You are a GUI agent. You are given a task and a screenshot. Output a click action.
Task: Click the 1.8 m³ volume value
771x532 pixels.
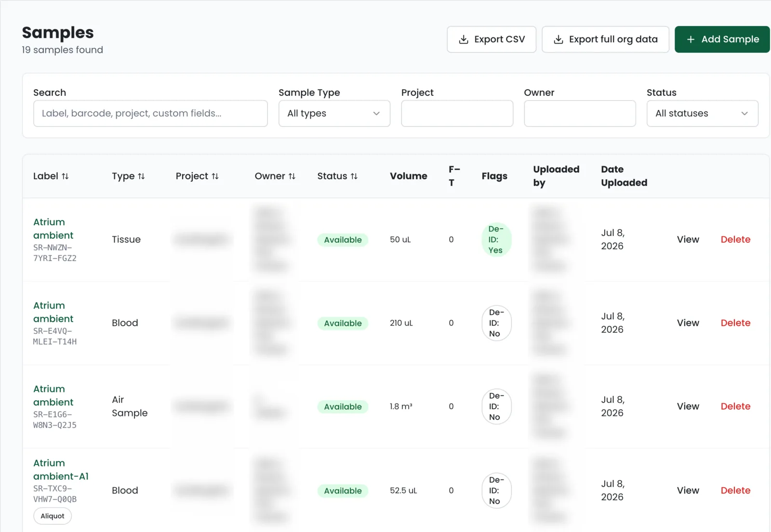click(x=401, y=406)
